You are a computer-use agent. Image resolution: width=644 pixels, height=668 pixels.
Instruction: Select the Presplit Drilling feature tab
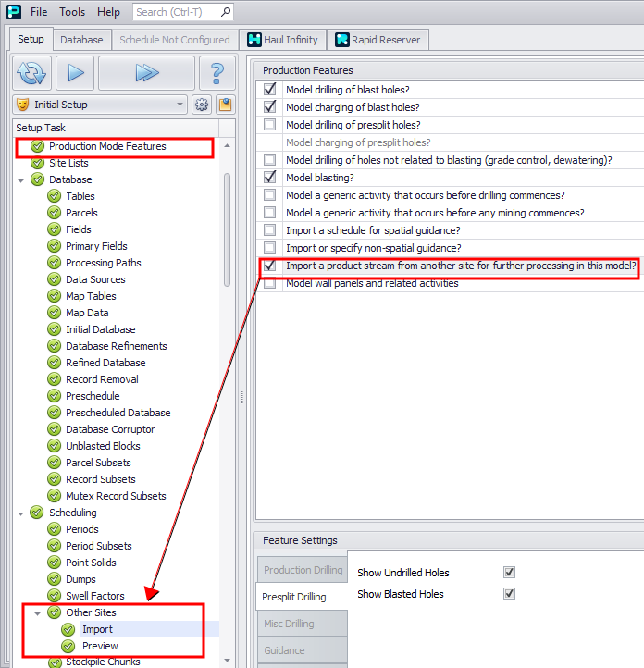[302, 597]
